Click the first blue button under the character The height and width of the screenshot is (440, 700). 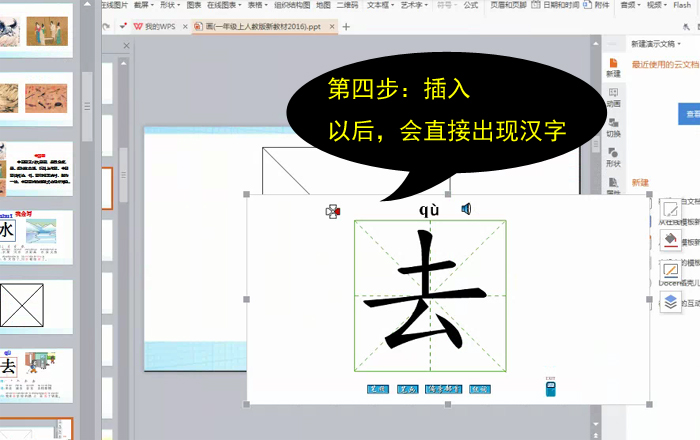tap(378, 389)
